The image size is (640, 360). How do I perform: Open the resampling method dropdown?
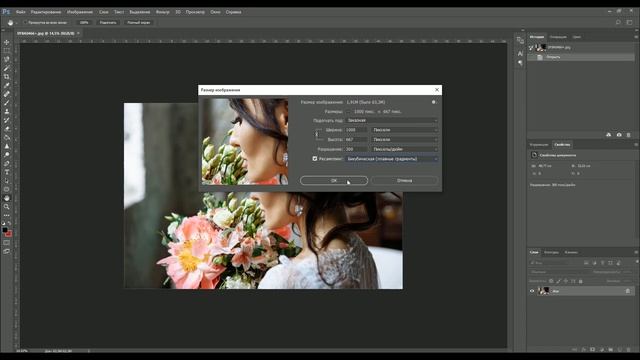pyautogui.click(x=392, y=159)
